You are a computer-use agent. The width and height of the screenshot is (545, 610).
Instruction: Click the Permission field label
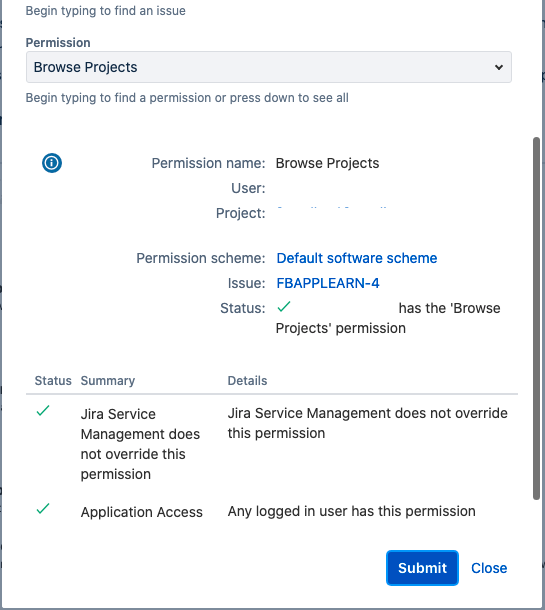(58, 43)
